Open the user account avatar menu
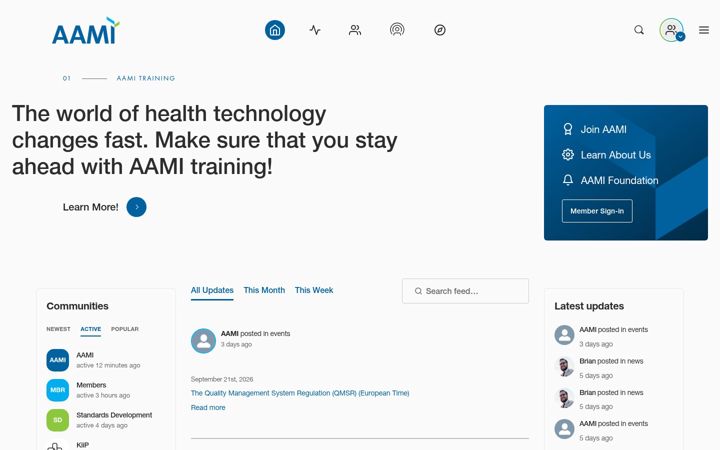 pyautogui.click(x=672, y=30)
